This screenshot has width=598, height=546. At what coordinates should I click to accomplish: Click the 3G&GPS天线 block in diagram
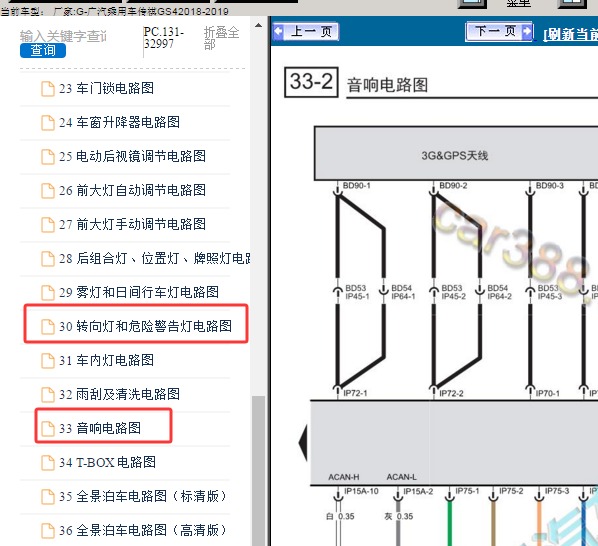pyautogui.click(x=455, y=154)
